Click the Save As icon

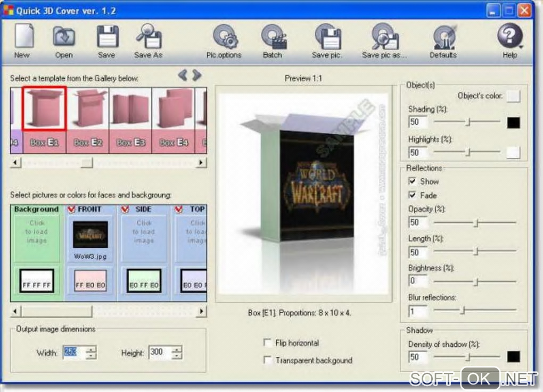coord(149,36)
